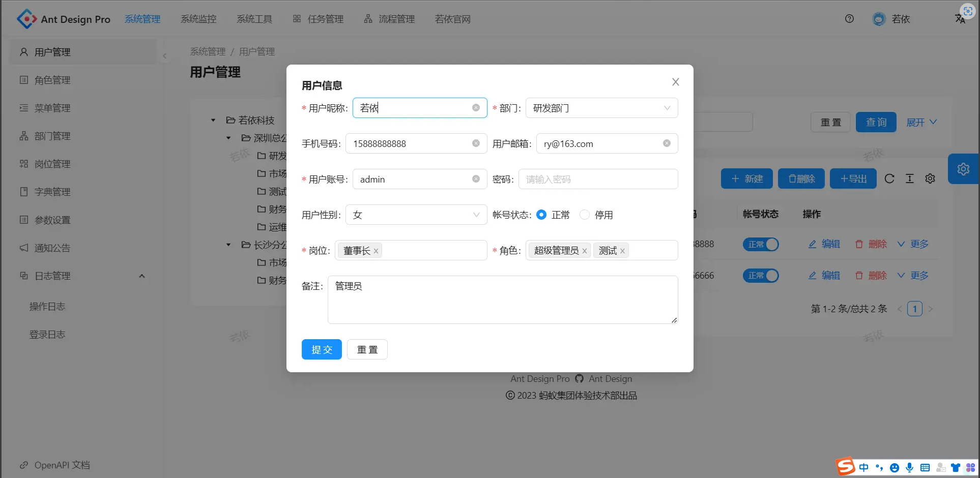980x478 pixels.
Task: Click the table refresh icon
Action: click(889, 178)
